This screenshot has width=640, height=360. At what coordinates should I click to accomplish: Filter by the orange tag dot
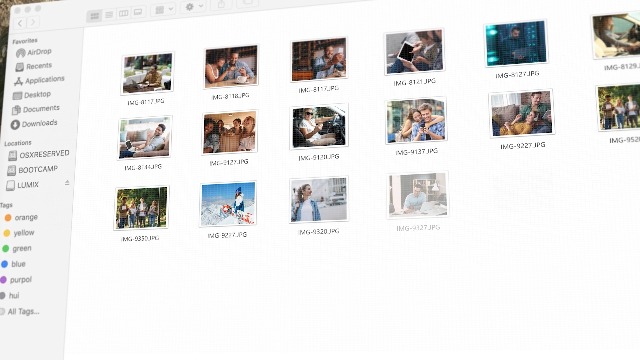pyautogui.click(x=8, y=218)
